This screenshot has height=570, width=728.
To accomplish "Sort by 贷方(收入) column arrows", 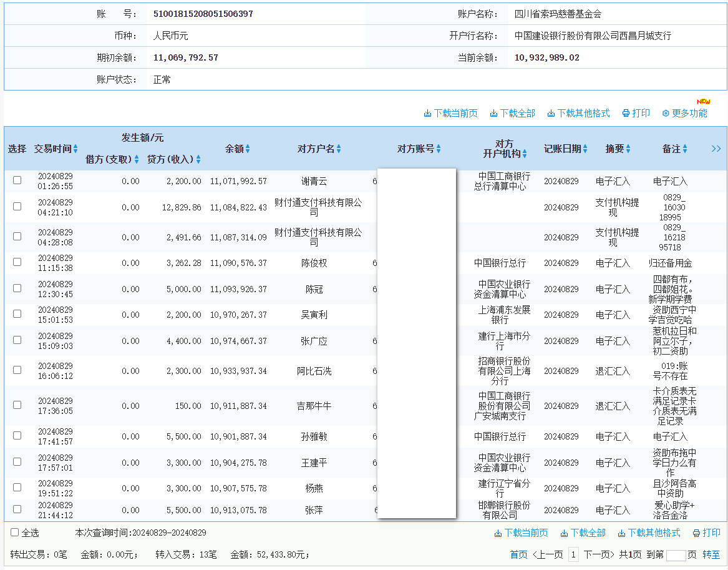I will 198,159.
